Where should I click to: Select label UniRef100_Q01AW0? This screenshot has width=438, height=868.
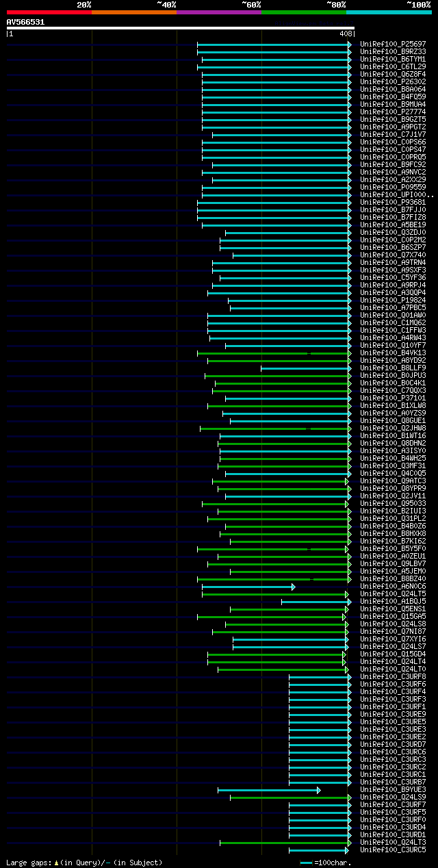pyautogui.click(x=393, y=315)
